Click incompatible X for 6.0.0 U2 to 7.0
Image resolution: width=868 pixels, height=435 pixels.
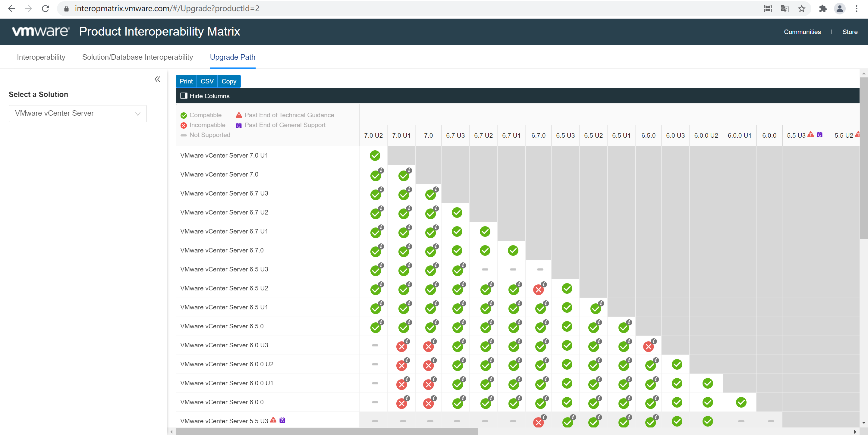(x=429, y=365)
